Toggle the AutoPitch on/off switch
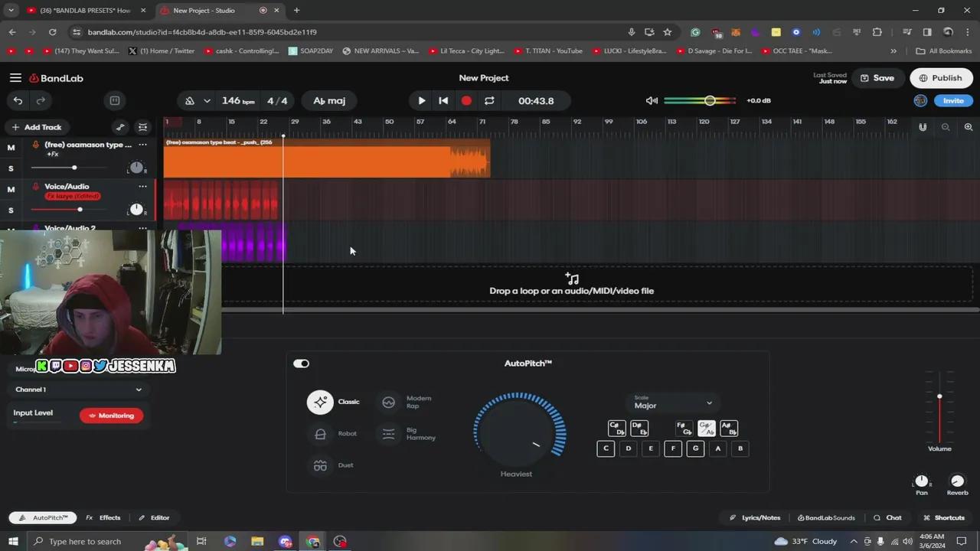980x551 pixels. click(x=301, y=364)
